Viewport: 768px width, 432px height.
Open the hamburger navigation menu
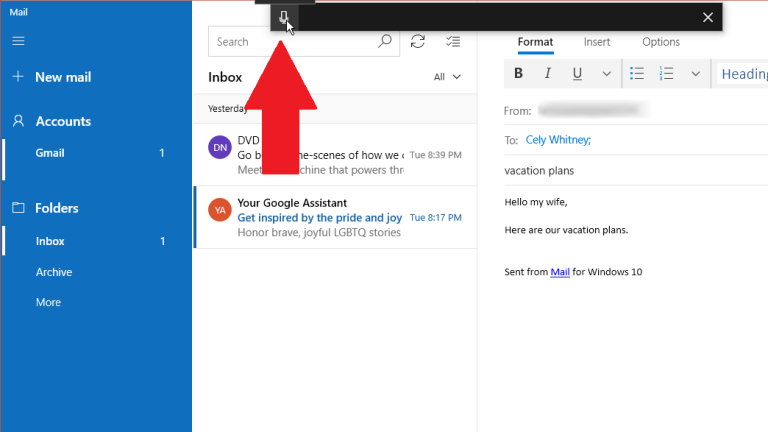click(18, 41)
